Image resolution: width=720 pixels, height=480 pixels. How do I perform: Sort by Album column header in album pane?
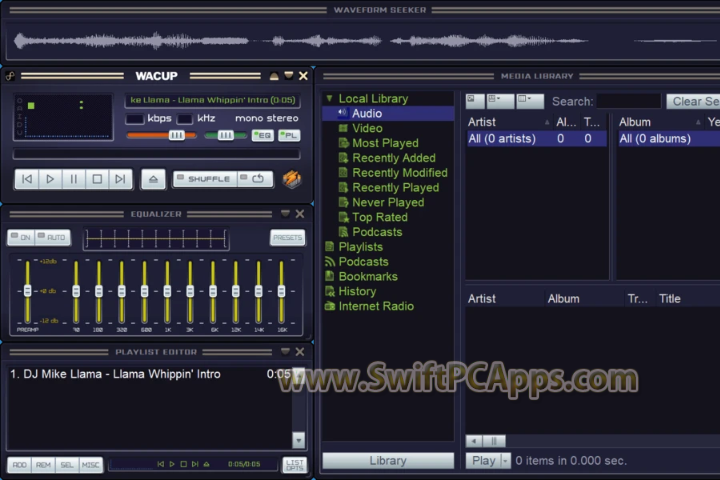tap(660, 122)
